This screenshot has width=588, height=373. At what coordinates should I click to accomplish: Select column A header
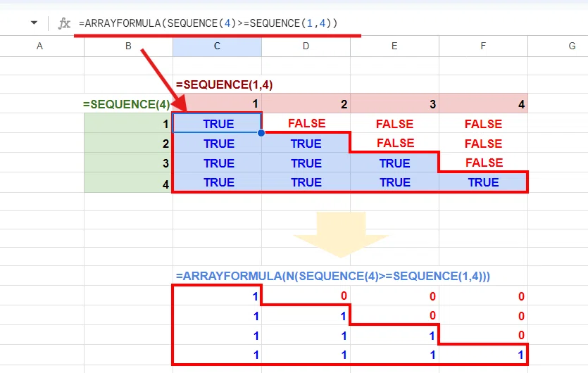tap(39, 46)
